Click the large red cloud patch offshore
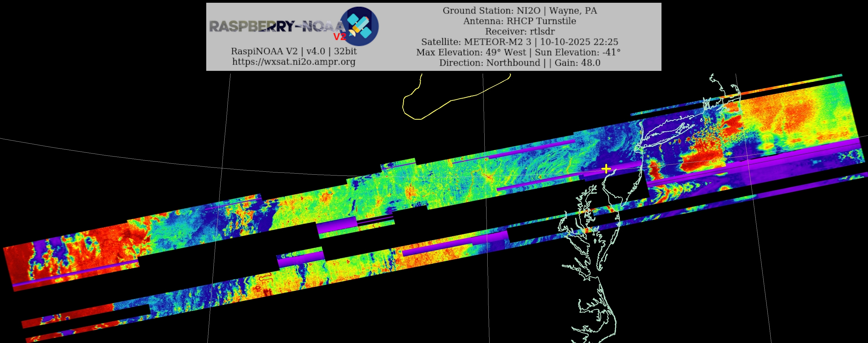 click(x=703, y=160)
